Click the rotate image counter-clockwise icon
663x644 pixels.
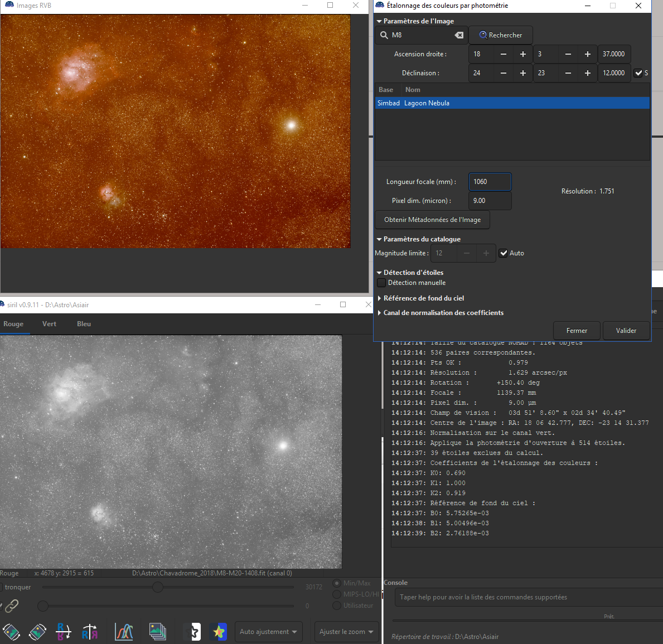[11, 632]
